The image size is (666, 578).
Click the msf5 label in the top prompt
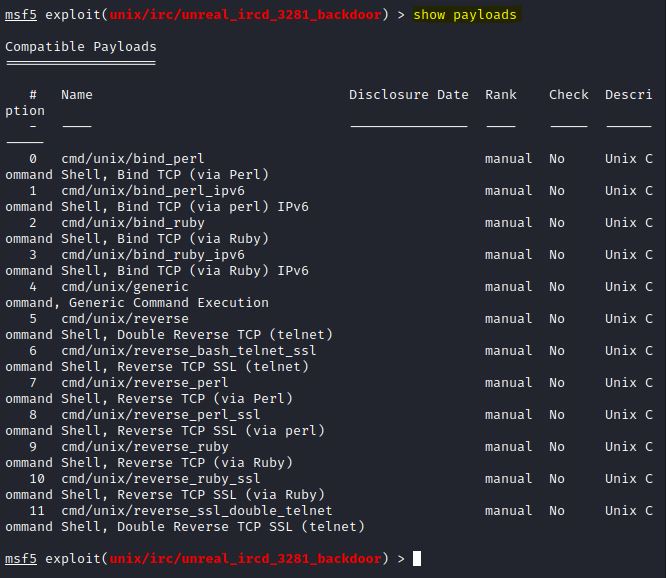pos(21,15)
